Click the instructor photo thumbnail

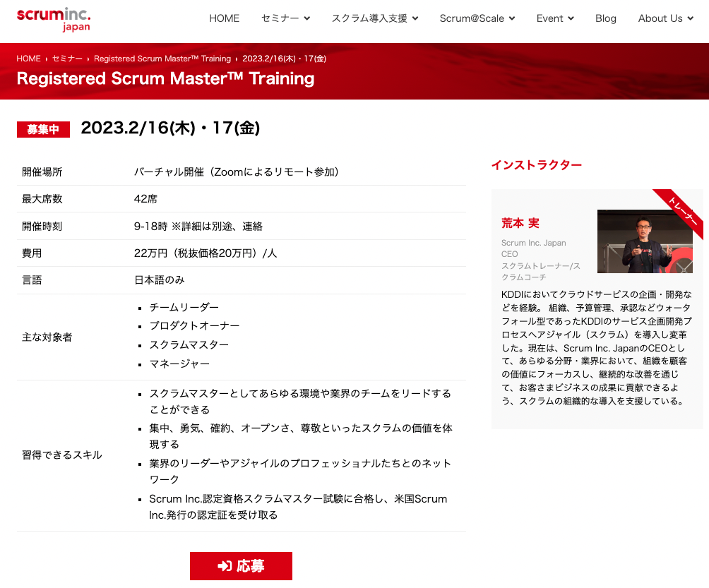pyautogui.click(x=645, y=241)
